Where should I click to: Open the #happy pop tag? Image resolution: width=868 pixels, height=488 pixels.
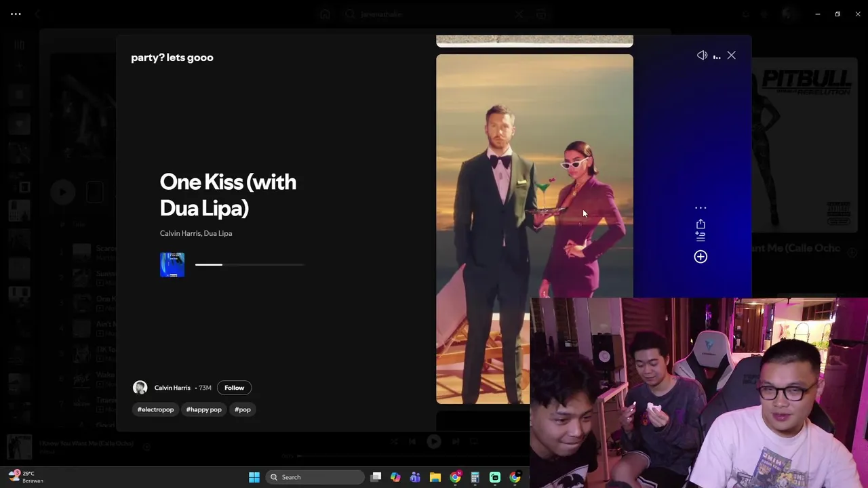(204, 409)
